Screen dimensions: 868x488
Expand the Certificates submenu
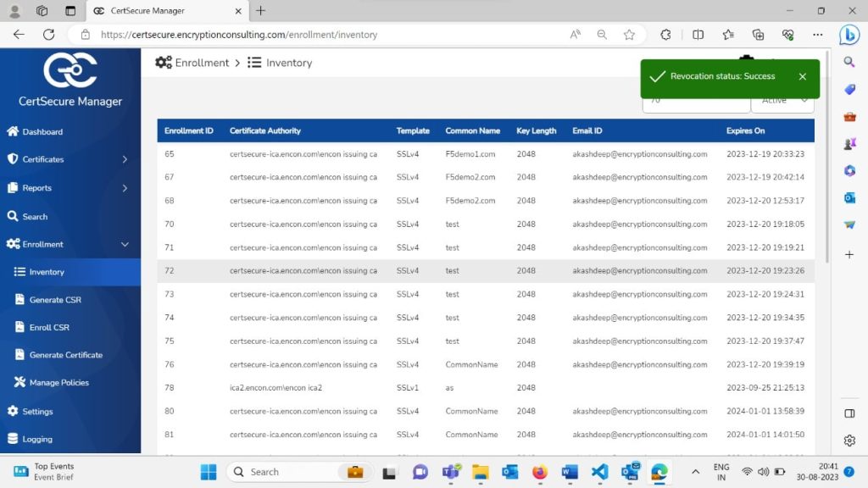click(x=125, y=159)
